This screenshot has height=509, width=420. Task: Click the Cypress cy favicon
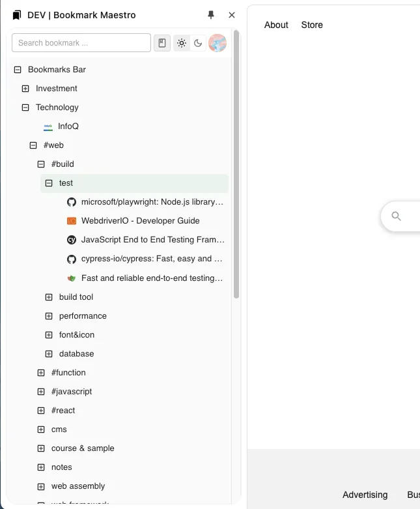tap(72, 240)
